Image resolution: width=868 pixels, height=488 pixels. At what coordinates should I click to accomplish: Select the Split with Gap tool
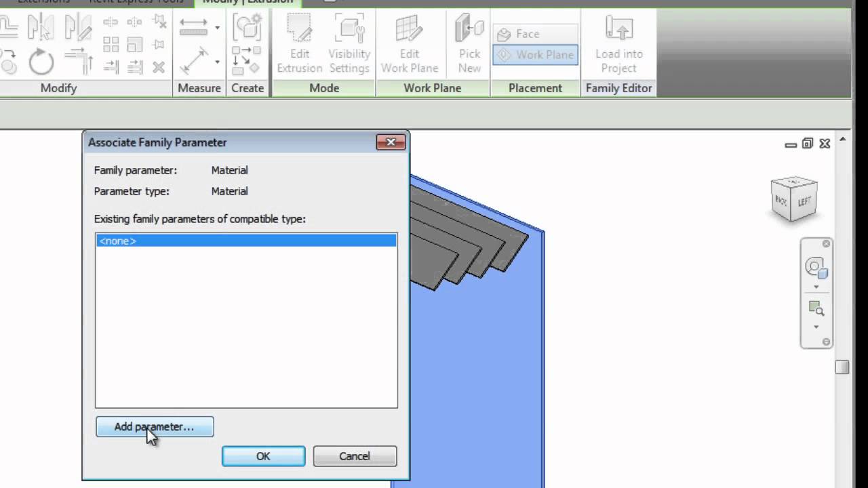pyautogui.click(x=134, y=22)
